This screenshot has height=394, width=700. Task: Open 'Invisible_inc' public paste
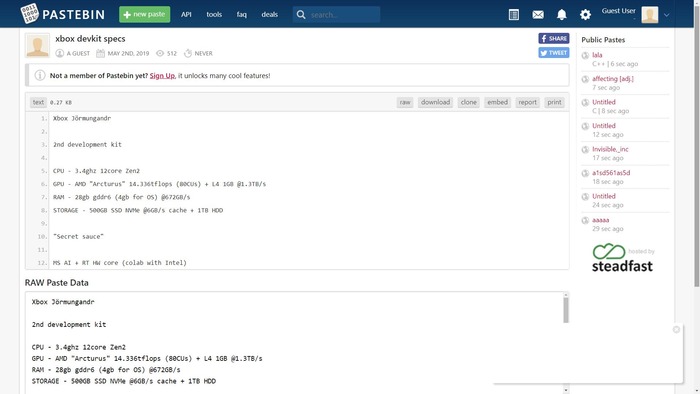610,149
